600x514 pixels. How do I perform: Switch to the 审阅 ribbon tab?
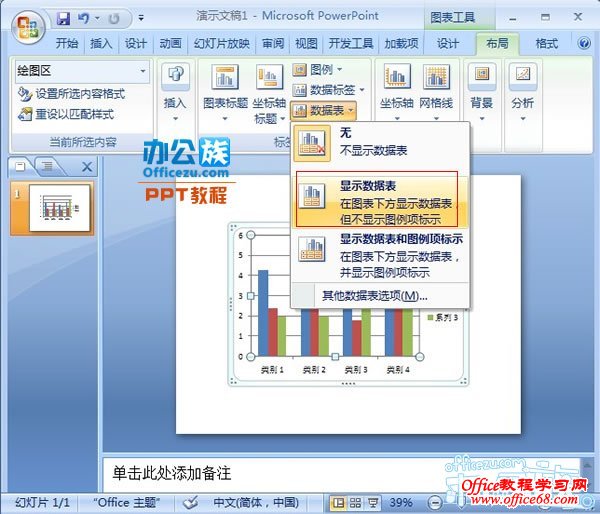(273, 43)
